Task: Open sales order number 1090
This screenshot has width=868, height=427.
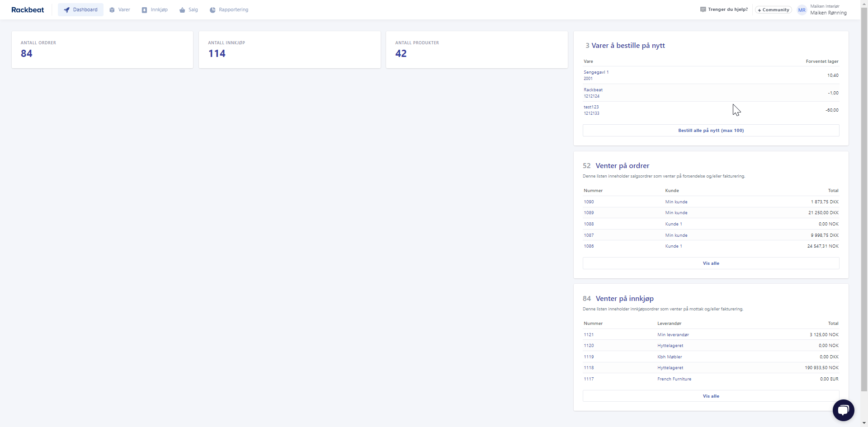Action: click(x=589, y=202)
